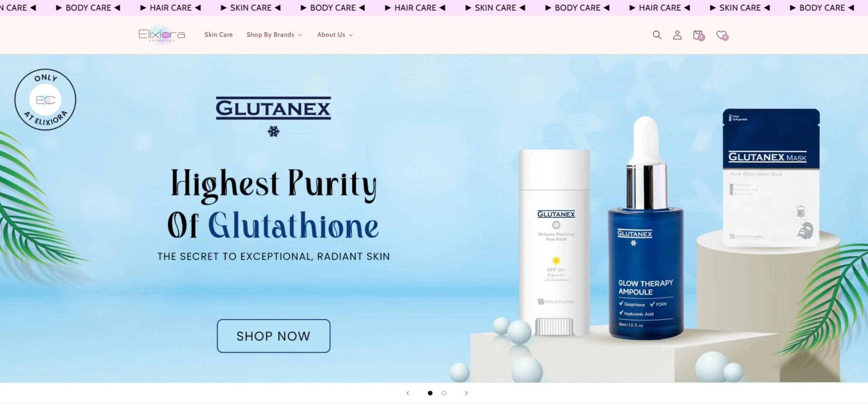868x410 pixels.
Task: Expand the Shop By Brands dropdown
Action: point(274,35)
